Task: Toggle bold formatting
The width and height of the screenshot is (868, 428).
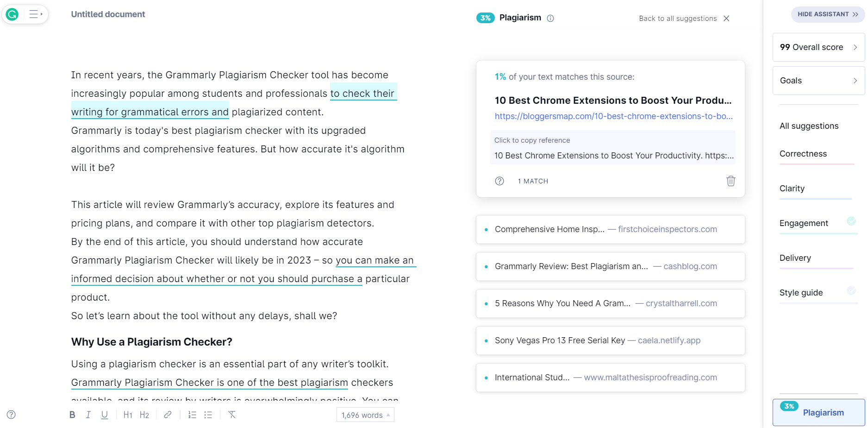Action: point(72,415)
